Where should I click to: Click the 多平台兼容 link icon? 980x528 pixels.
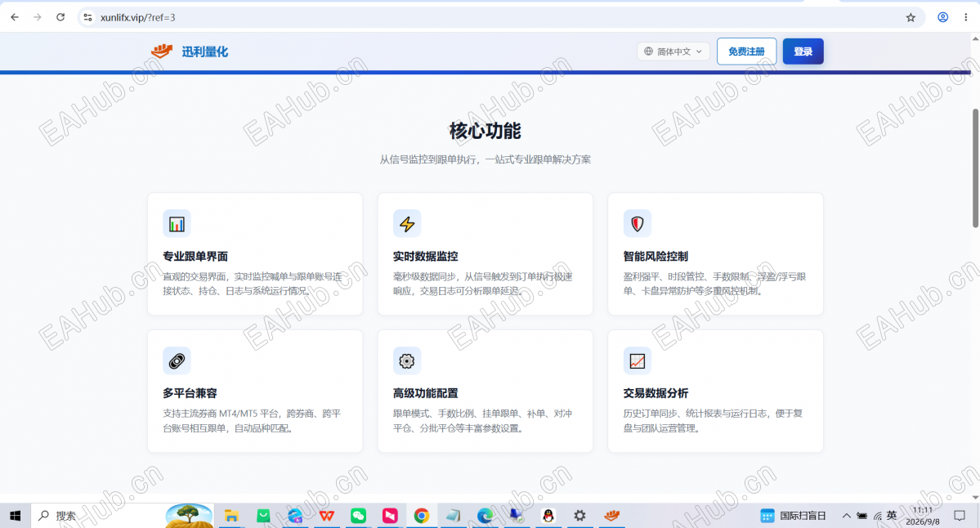[x=177, y=360]
